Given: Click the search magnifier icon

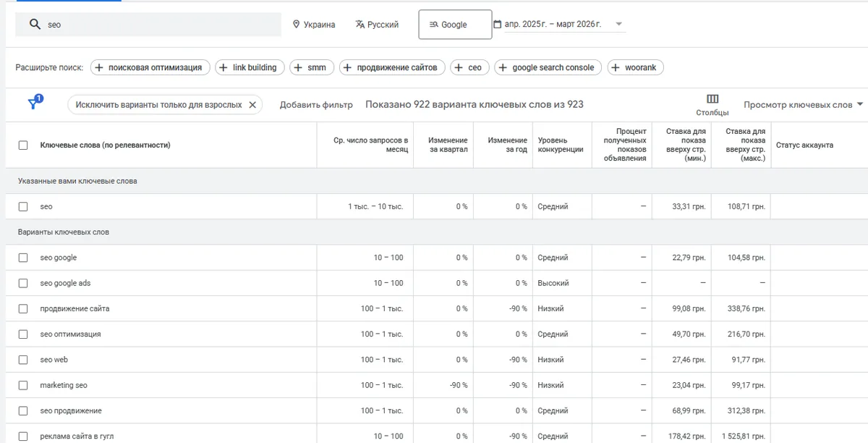Looking at the screenshot, I should [x=35, y=24].
